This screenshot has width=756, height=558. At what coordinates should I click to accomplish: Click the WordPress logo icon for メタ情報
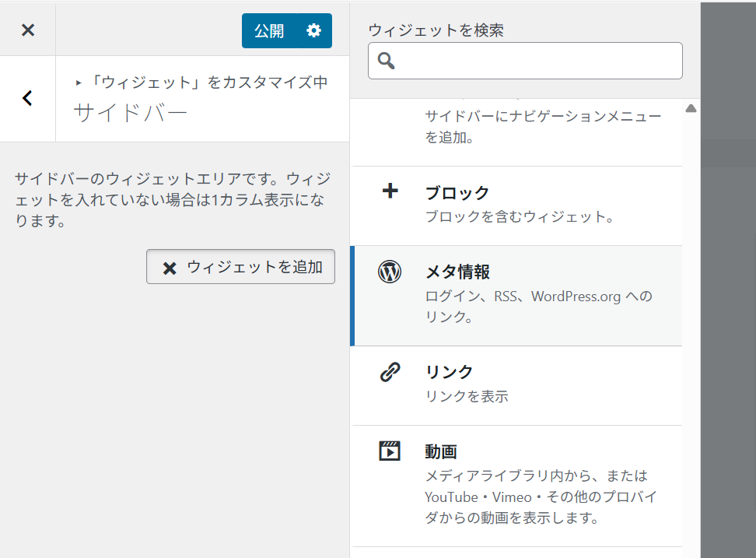(x=390, y=272)
